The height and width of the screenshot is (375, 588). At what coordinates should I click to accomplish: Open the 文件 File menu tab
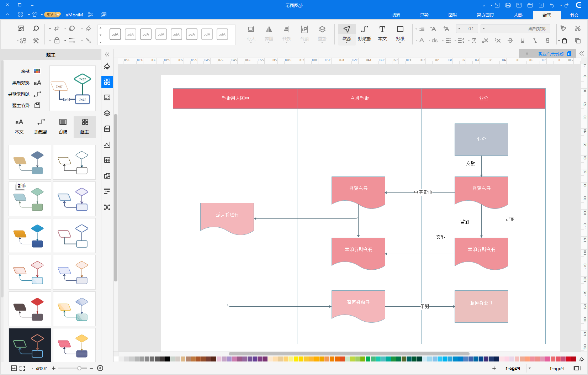(574, 15)
